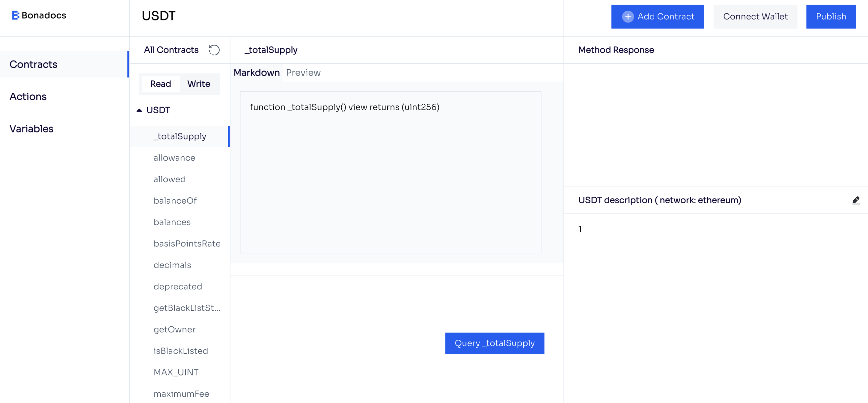This screenshot has height=403, width=868.
Task: Click the All Contracts heading
Action: pos(171,50)
